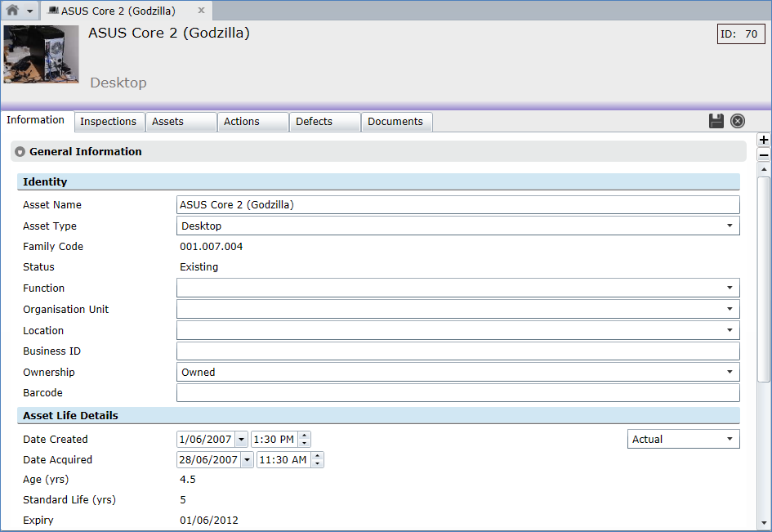Open the dropdown arrow beside Home
Image resolution: width=772 pixels, height=532 pixels.
point(29,11)
